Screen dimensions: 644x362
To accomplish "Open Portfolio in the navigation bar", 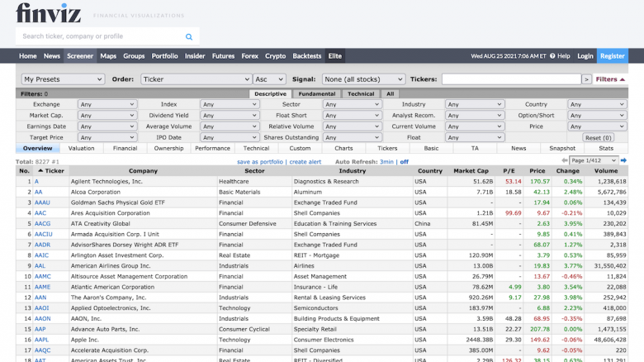I will [164, 56].
